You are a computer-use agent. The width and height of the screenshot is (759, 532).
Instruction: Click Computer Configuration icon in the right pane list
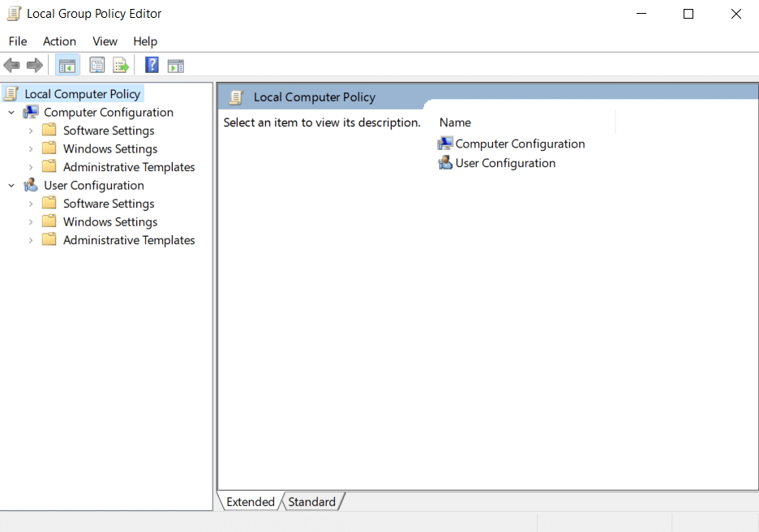445,144
